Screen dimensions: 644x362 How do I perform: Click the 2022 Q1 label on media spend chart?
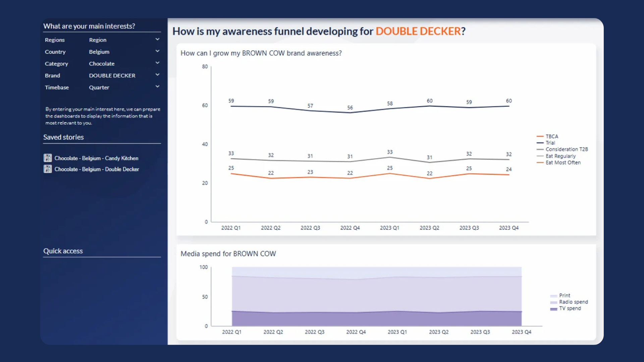pyautogui.click(x=231, y=332)
